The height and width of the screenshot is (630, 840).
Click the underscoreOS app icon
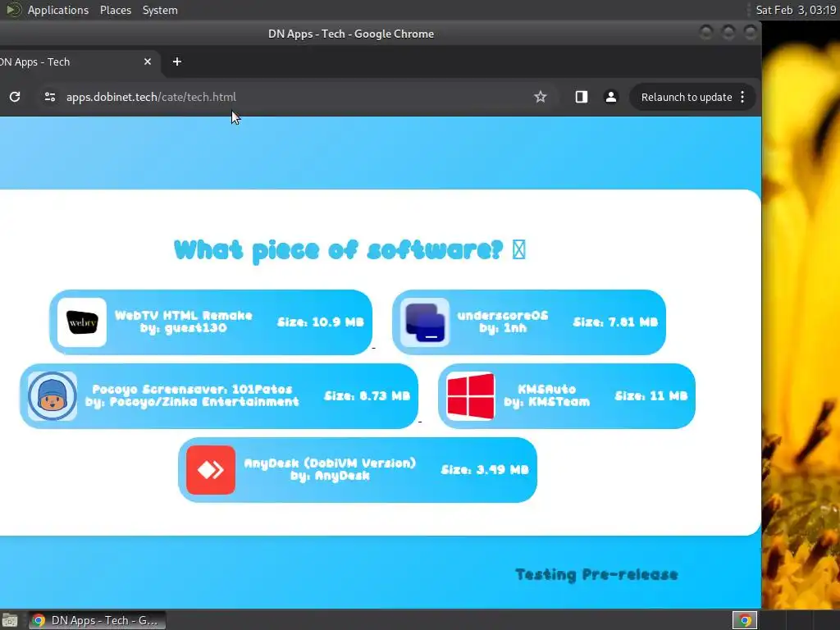425,322
